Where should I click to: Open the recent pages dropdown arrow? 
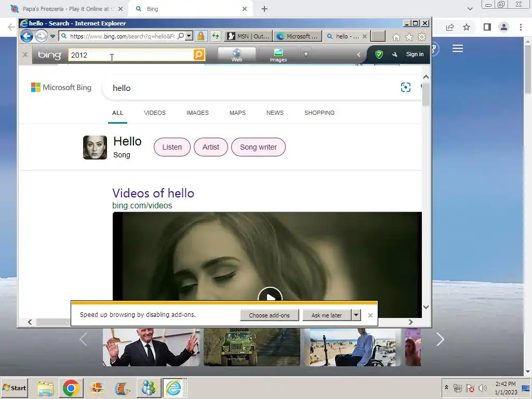pos(52,36)
